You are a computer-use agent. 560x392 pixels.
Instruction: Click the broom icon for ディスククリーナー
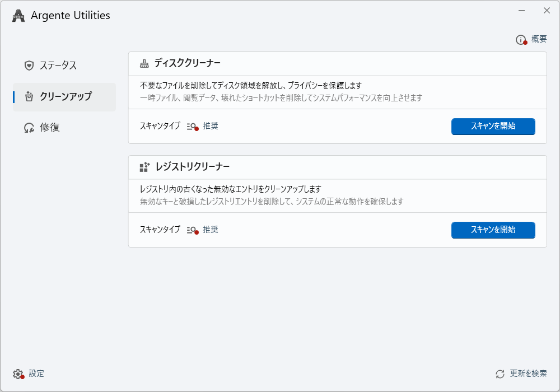pyautogui.click(x=144, y=63)
